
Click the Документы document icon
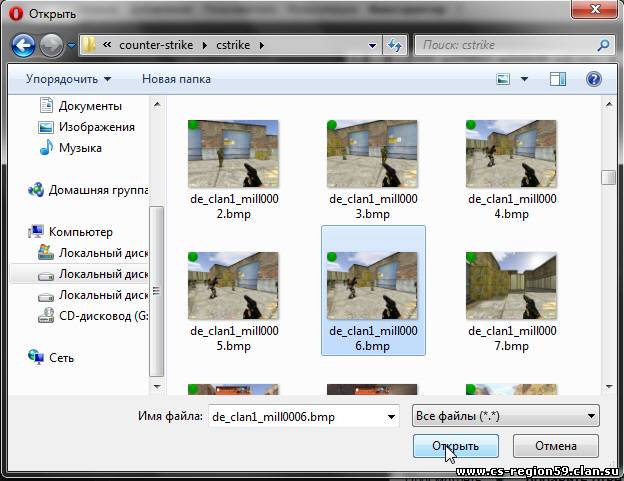pyautogui.click(x=46, y=105)
